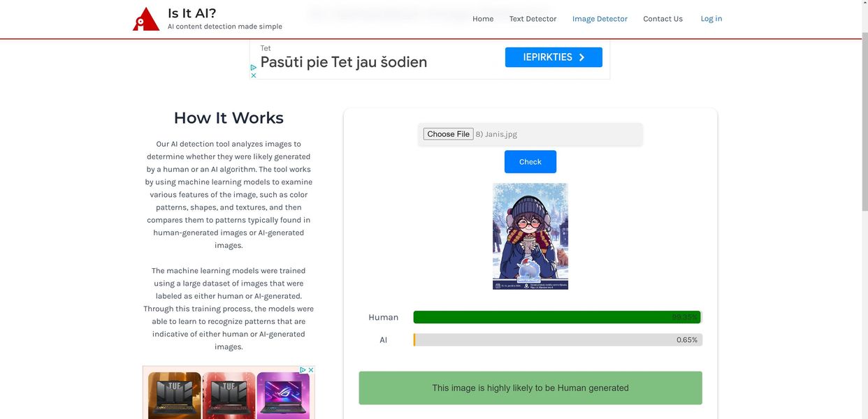The width and height of the screenshot is (868, 419).
Task: Click the blue Check button
Action: coord(530,162)
